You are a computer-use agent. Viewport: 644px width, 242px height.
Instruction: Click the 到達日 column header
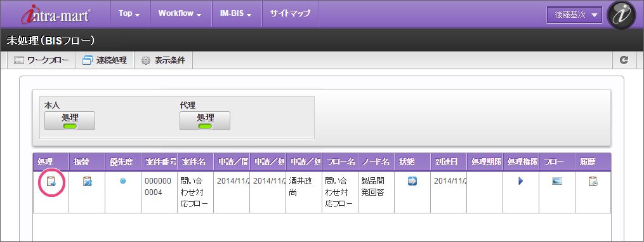tap(449, 162)
